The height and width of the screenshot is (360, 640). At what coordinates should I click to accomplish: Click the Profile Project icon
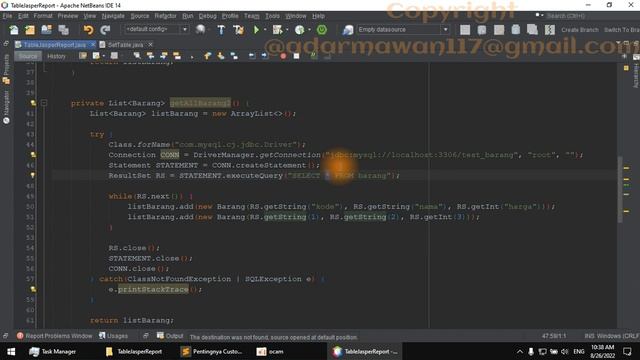click(x=300, y=30)
